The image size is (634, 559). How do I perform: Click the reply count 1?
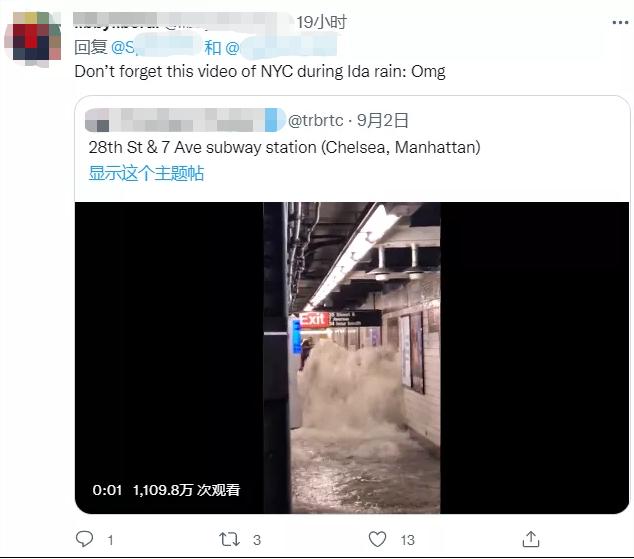point(110,540)
